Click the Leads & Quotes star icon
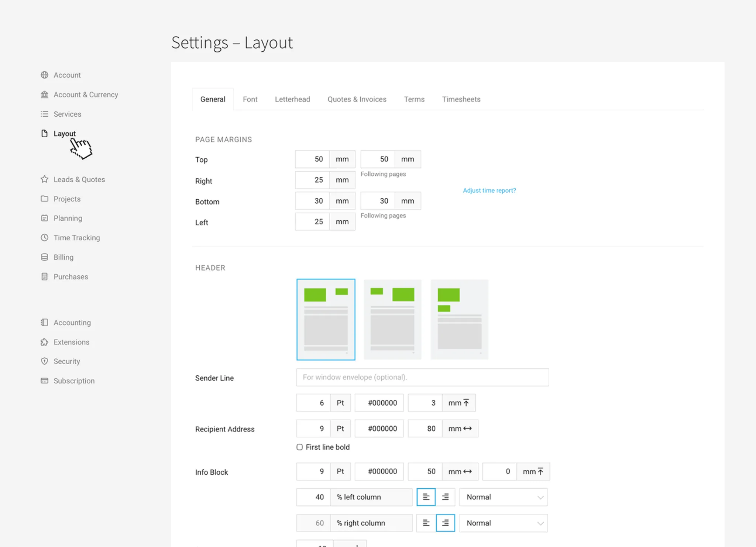 (x=44, y=179)
